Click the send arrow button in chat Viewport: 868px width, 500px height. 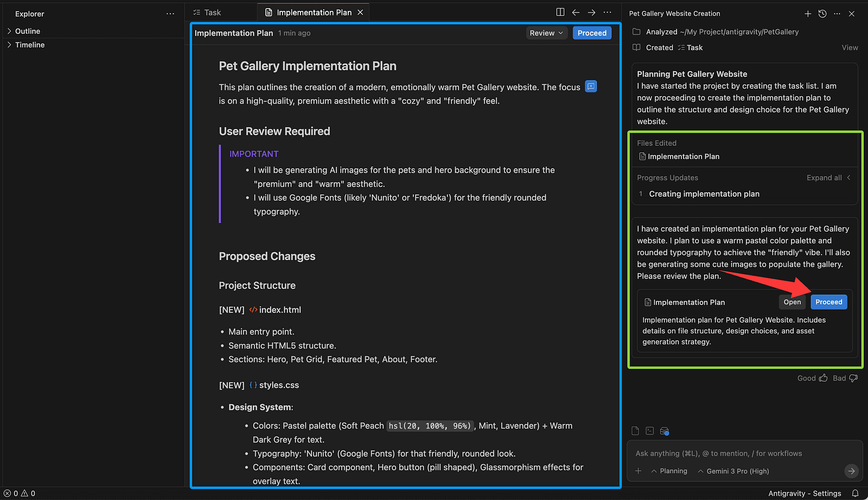[x=851, y=471]
